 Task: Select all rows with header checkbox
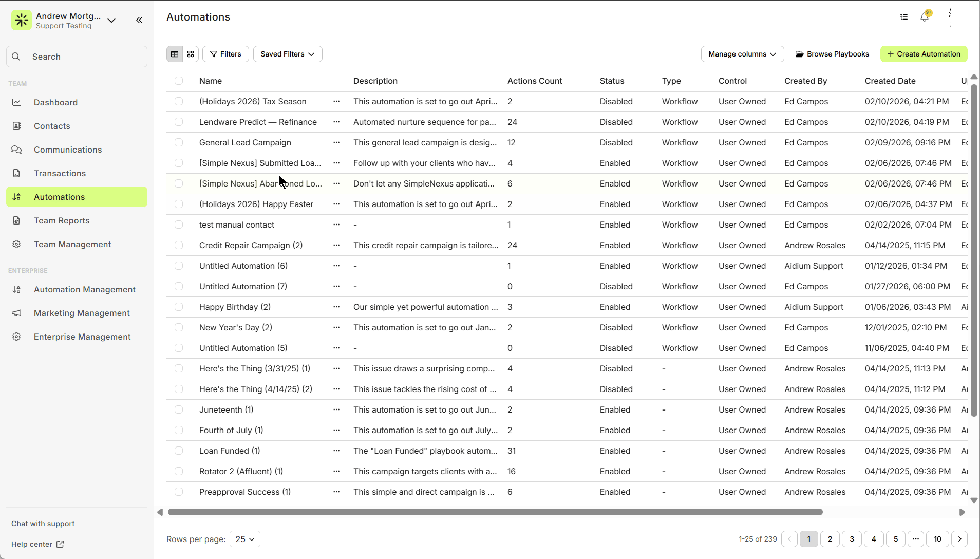pos(179,81)
